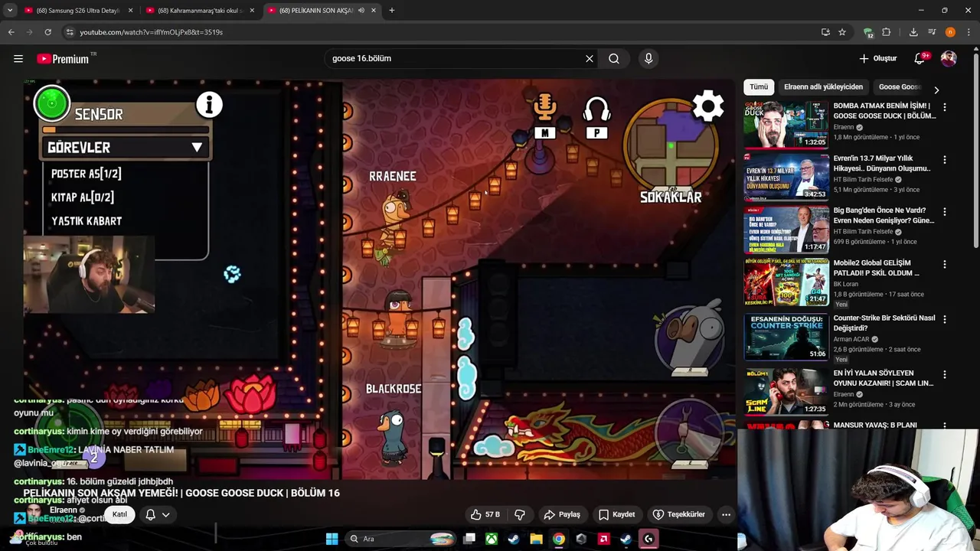This screenshot has width=980, height=551.
Task: Toggle channel notification bell next to Katıl
Action: pos(150,514)
